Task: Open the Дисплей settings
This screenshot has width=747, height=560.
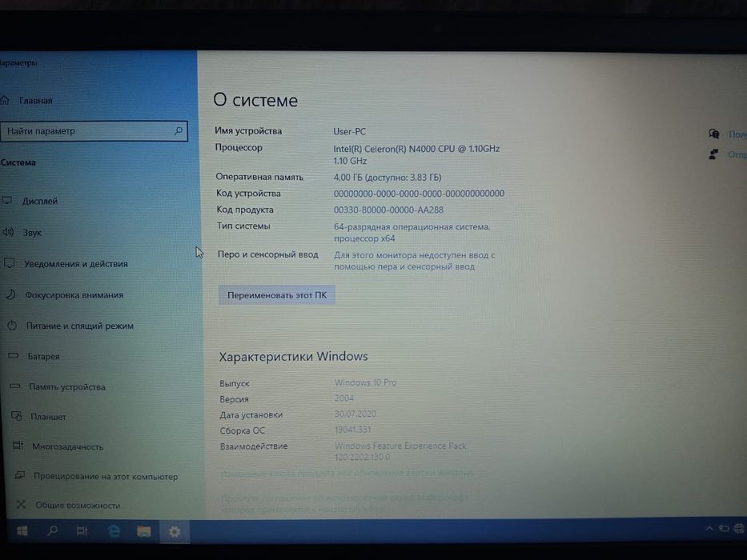Action: point(40,201)
